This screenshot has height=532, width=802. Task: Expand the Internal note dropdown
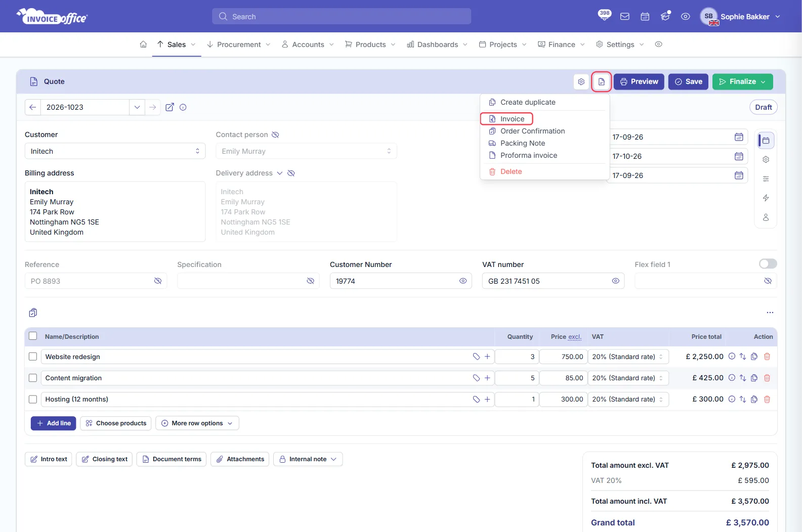(x=308, y=459)
